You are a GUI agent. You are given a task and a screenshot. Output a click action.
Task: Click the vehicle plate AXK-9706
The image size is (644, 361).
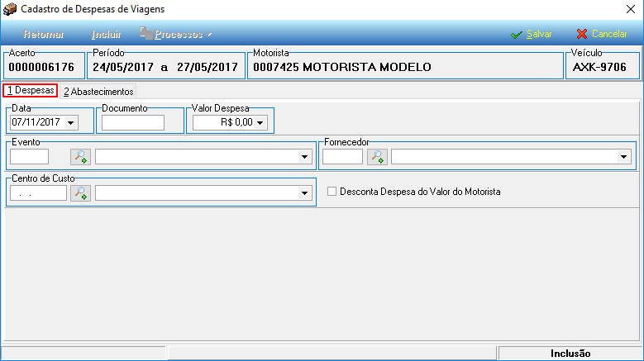pos(599,67)
